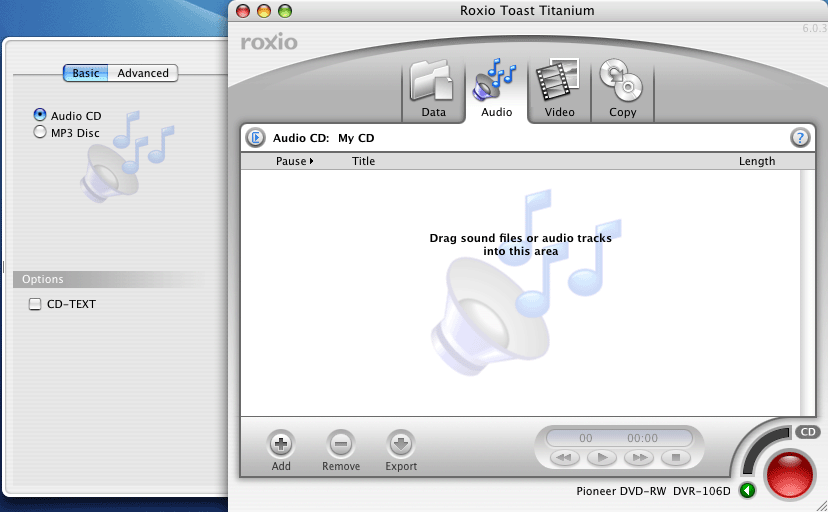
Task: Enable the CD-TEXT checkbox
Action: (35, 304)
